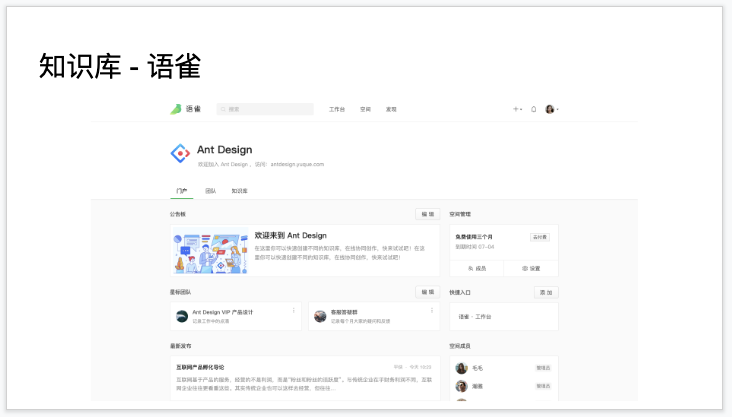
Task: Open 工作台 in the top navigation
Action: click(337, 109)
